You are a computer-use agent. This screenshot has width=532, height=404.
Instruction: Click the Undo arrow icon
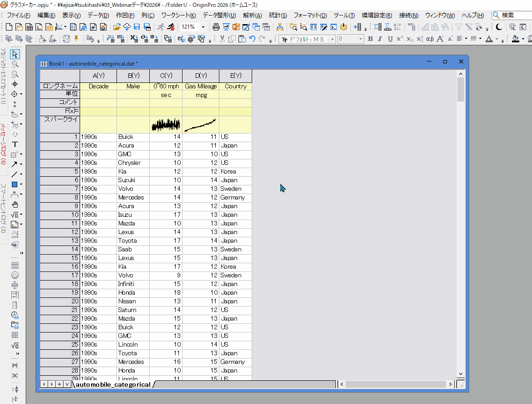252,39
